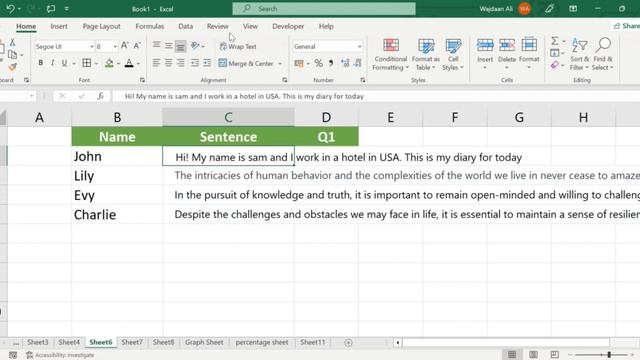This screenshot has width=640, height=360.
Task: Open the font size dropdown
Action: [115, 47]
